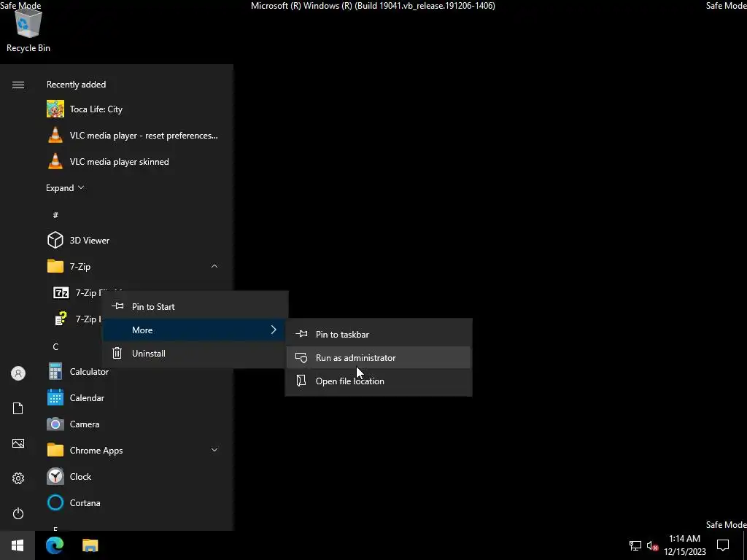The image size is (747, 560).
Task: Open 7-Zip File Manager 7z icon
Action: (61, 292)
